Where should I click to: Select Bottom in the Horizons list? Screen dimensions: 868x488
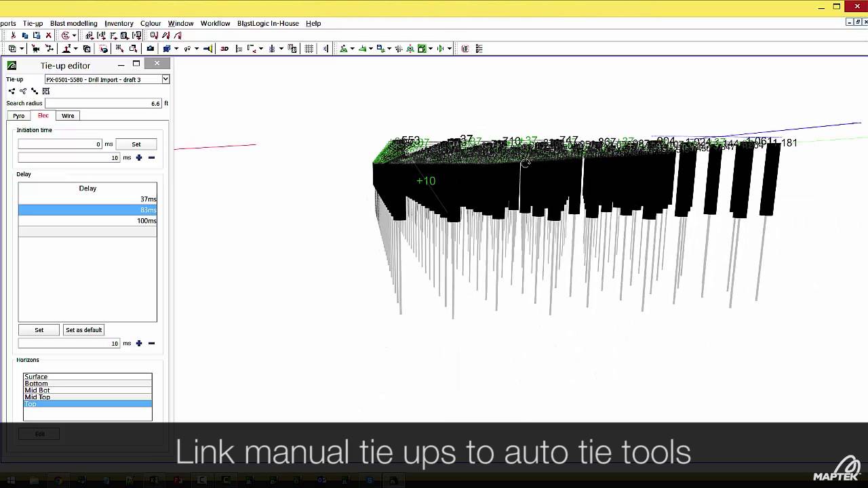87,384
